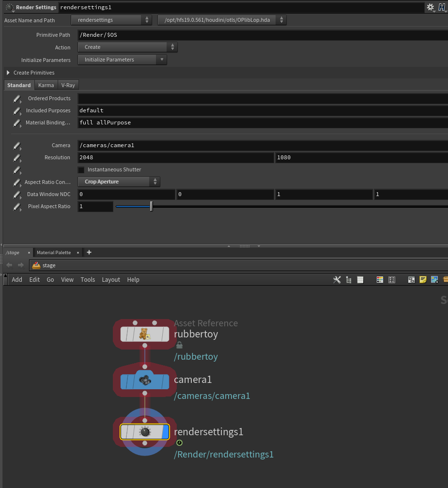Open the Go menu in network editor
Viewport: 448px width, 488px height.
(x=50, y=280)
